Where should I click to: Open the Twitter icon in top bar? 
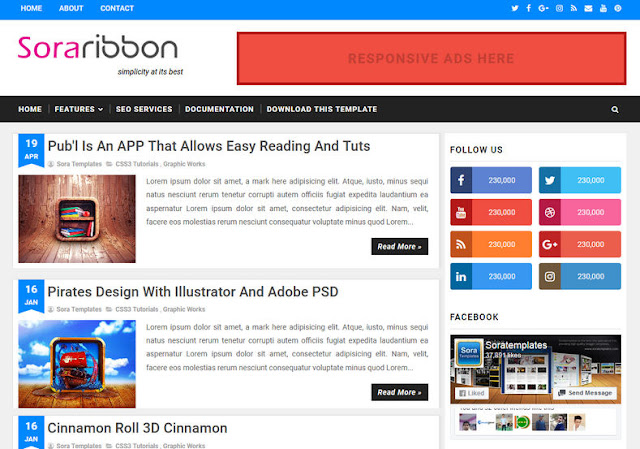[x=515, y=8]
